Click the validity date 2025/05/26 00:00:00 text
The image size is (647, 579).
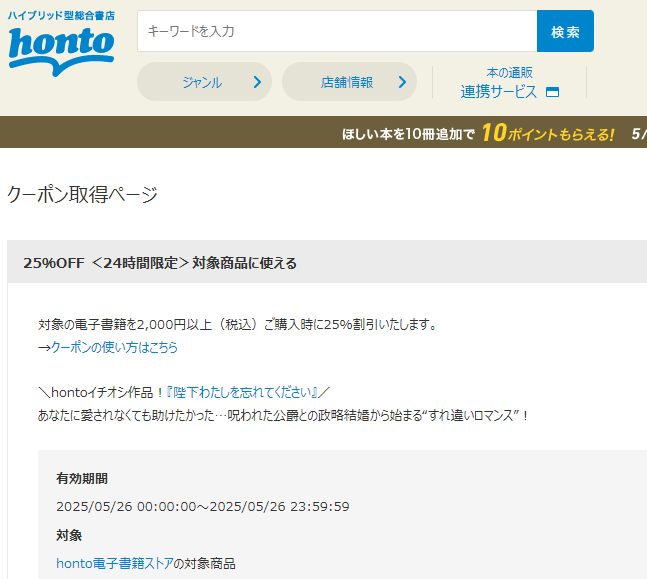tap(203, 506)
